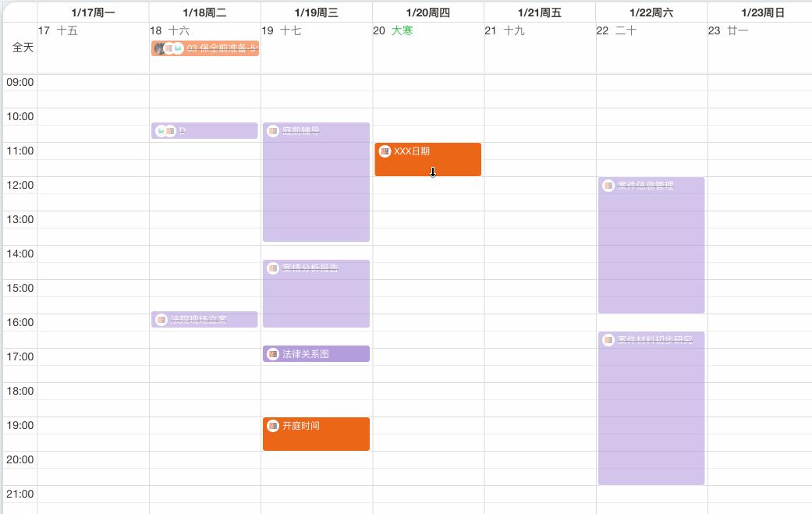Click date label 18 十六
Viewport: 812px width, 514px height.
tap(170, 30)
